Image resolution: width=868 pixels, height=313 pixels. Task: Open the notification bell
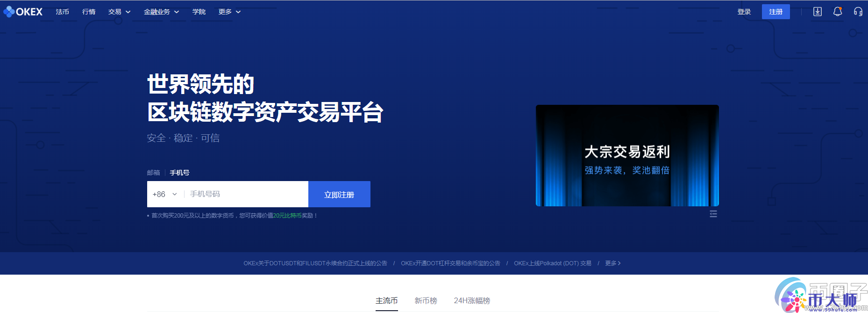(x=838, y=12)
